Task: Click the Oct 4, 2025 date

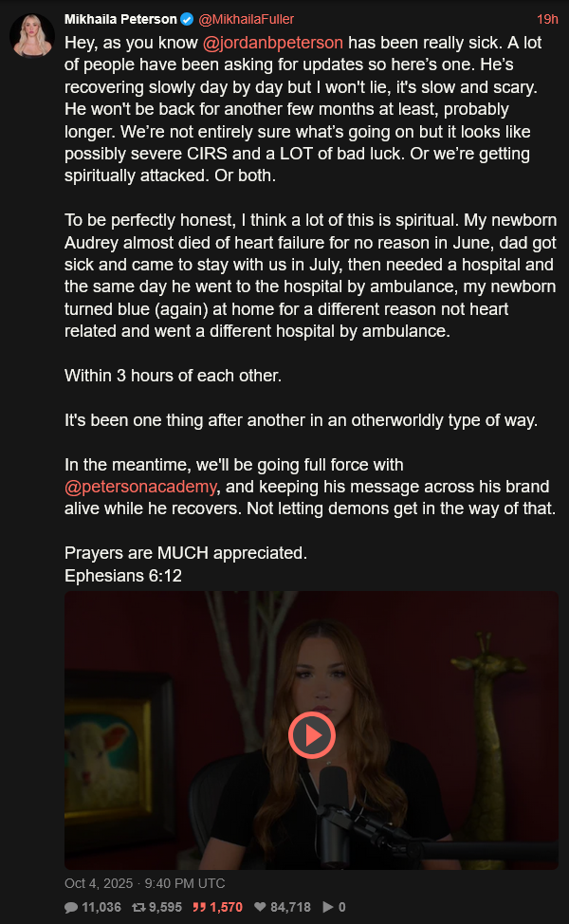Action: click(99, 883)
